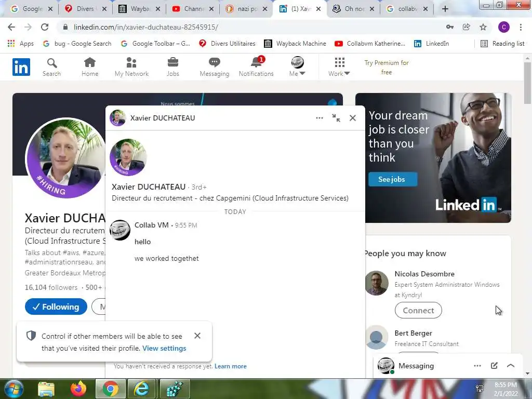Compose new message icon in Messaging bar
532x399 pixels.
pos(494,365)
